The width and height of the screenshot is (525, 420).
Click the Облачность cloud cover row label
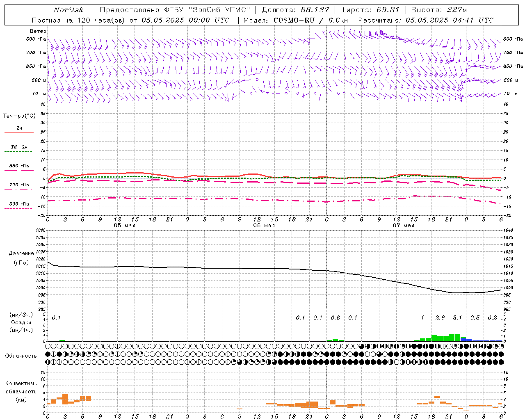[x=21, y=356]
